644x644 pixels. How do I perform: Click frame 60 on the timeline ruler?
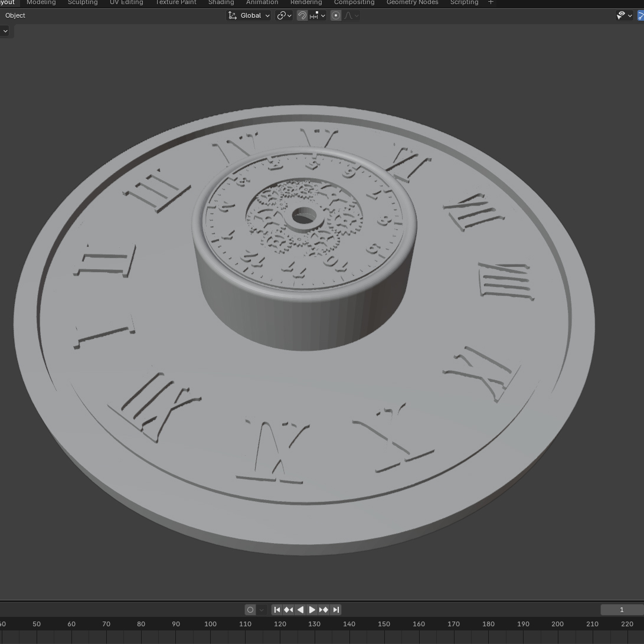tap(71, 624)
